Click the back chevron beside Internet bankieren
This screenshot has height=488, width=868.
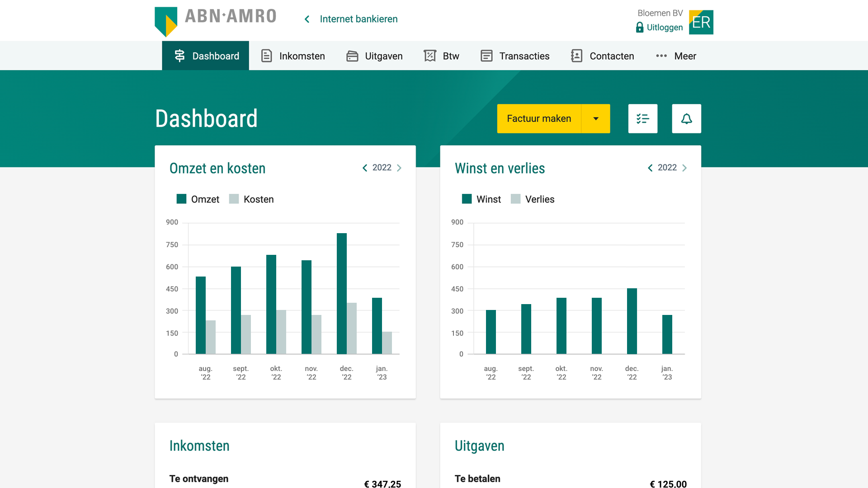307,19
